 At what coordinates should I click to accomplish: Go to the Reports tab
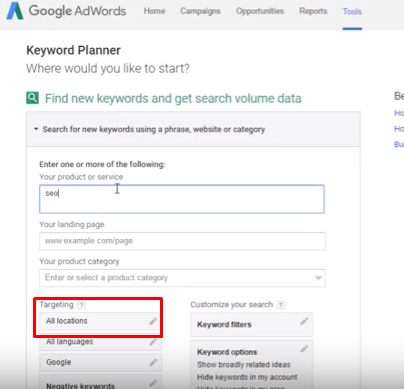click(x=313, y=11)
